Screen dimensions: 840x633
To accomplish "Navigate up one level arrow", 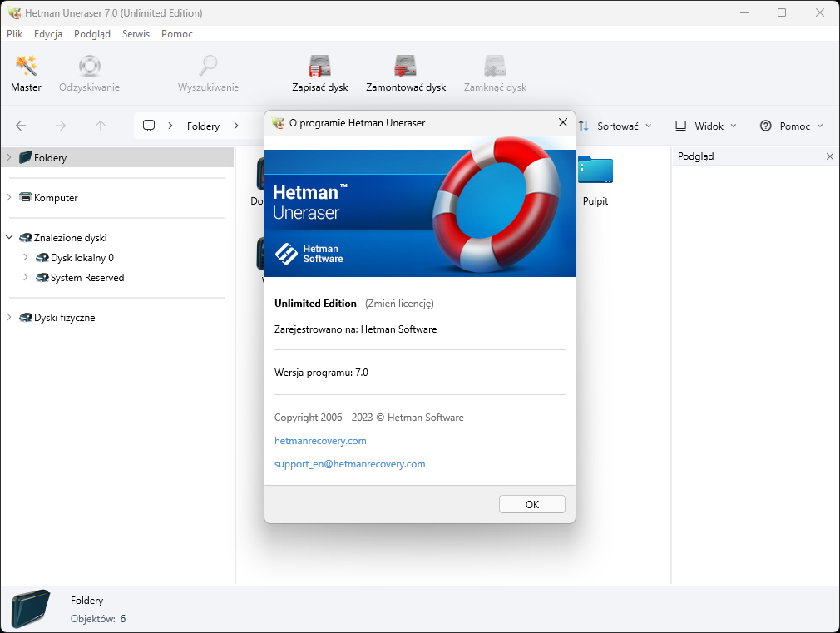I will click(x=100, y=126).
